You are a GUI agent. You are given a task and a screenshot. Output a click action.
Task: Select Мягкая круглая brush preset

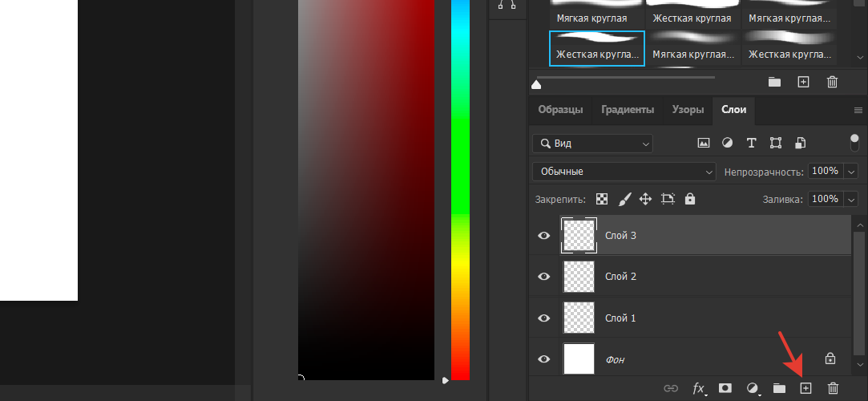click(x=597, y=14)
